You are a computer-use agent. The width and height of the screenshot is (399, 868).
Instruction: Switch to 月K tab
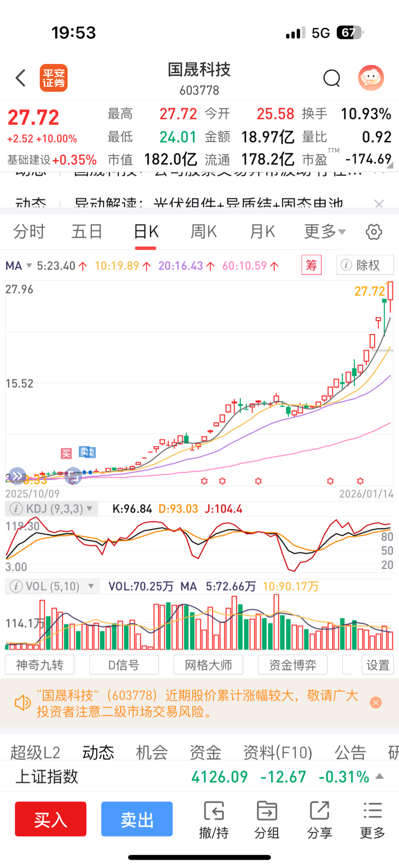tap(262, 231)
